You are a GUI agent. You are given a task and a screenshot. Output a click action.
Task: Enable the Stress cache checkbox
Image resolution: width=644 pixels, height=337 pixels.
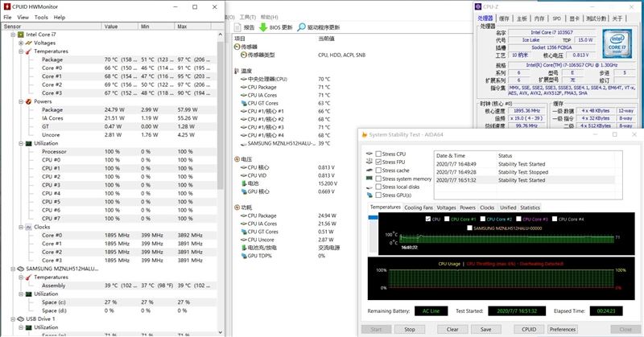coord(378,171)
